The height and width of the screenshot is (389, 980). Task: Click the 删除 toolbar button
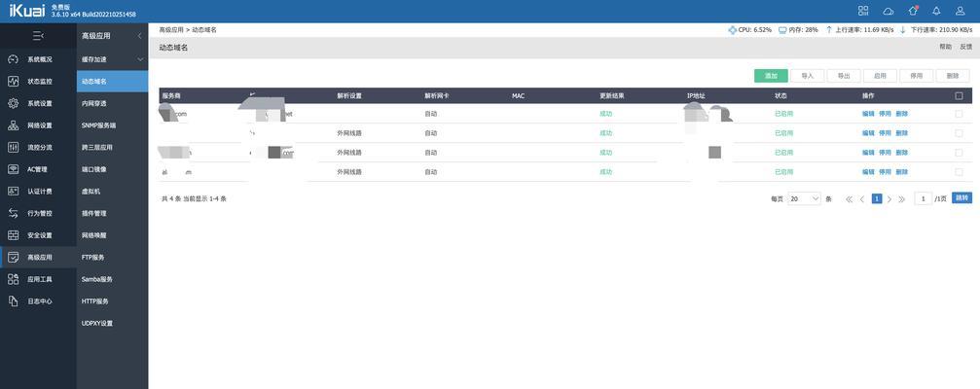pyautogui.click(x=953, y=76)
